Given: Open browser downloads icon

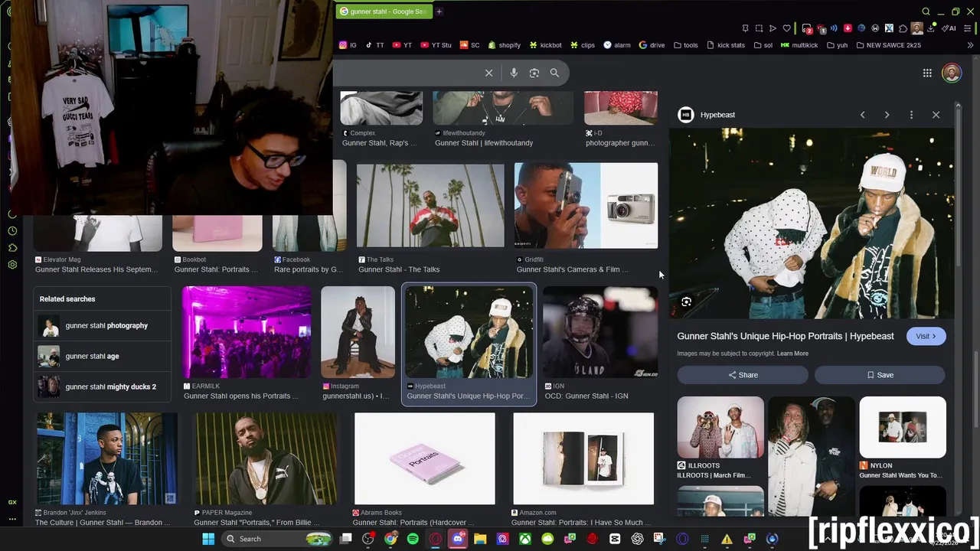Looking at the screenshot, I should click(x=931, y=28).
